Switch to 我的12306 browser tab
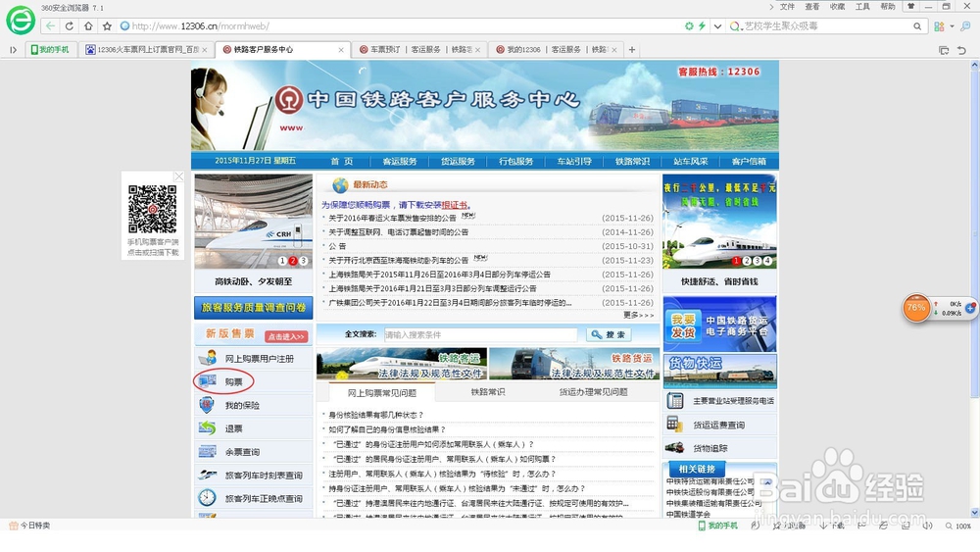 point(557,49)
